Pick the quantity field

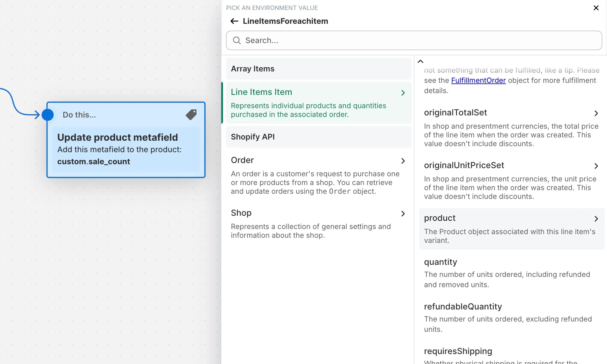511,273
